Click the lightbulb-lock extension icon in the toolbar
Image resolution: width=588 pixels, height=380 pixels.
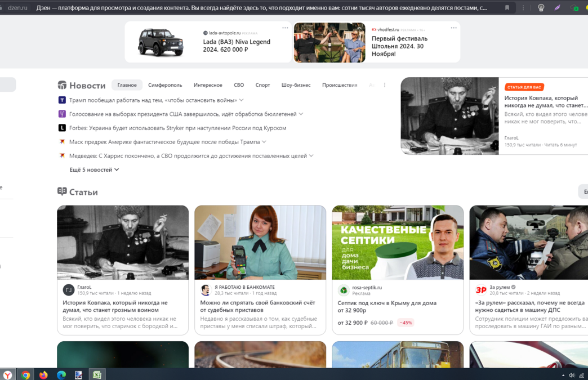pyautogui.click(x=541, y=7)
